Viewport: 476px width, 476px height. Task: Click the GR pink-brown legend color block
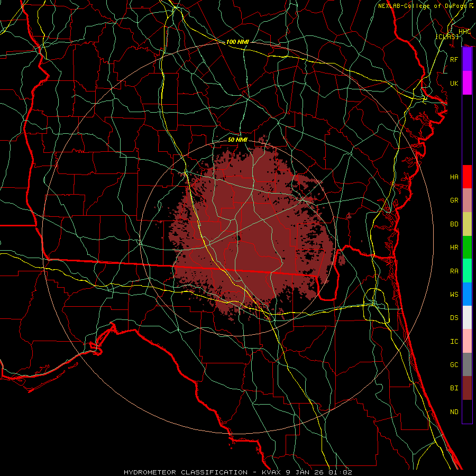pos(467,200)
